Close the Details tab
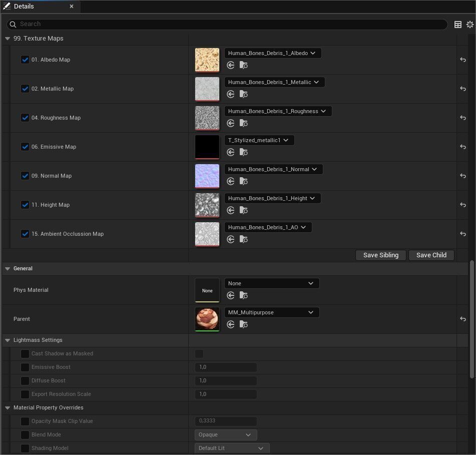The width and height of the screenshot is (476, 455). click(x=72, y=7)
